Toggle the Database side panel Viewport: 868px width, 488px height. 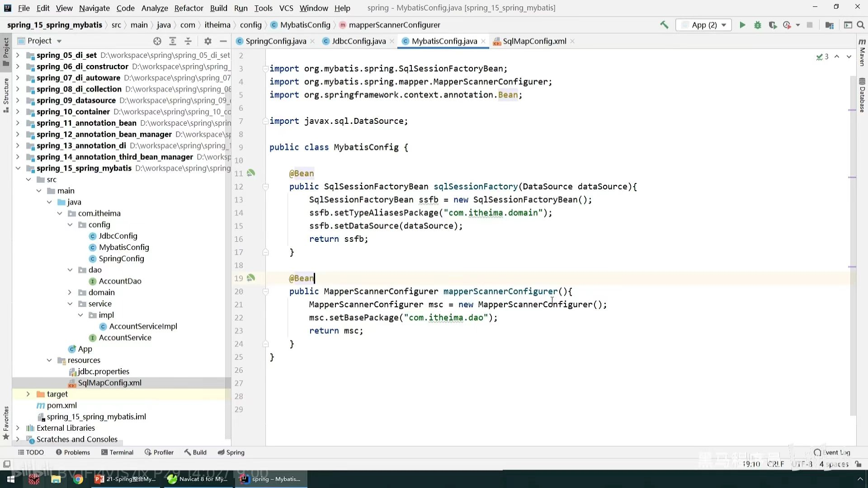pyautogui.click(x=862, y=95)
